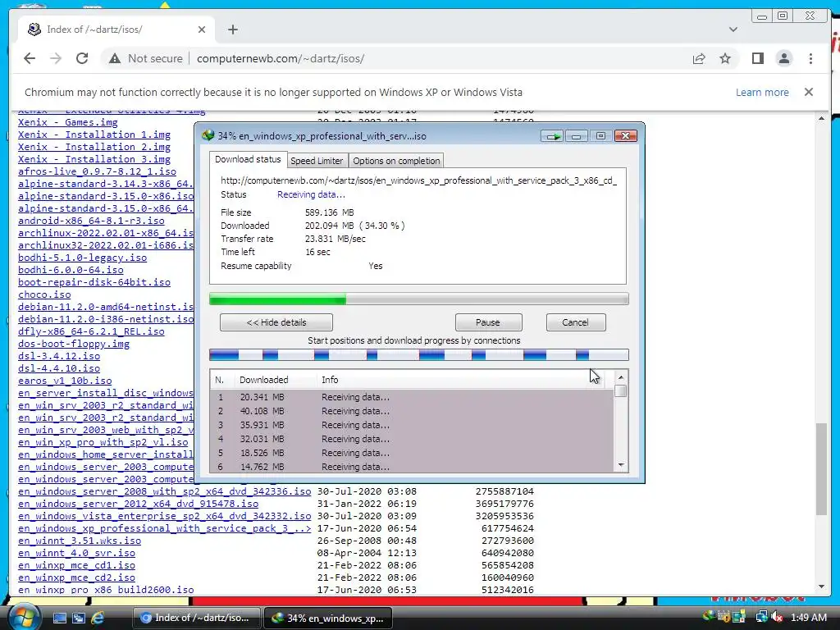Open boot-repair-disk-64bit.iso link
Screen dimensions: 840x630
coord(94,282)
